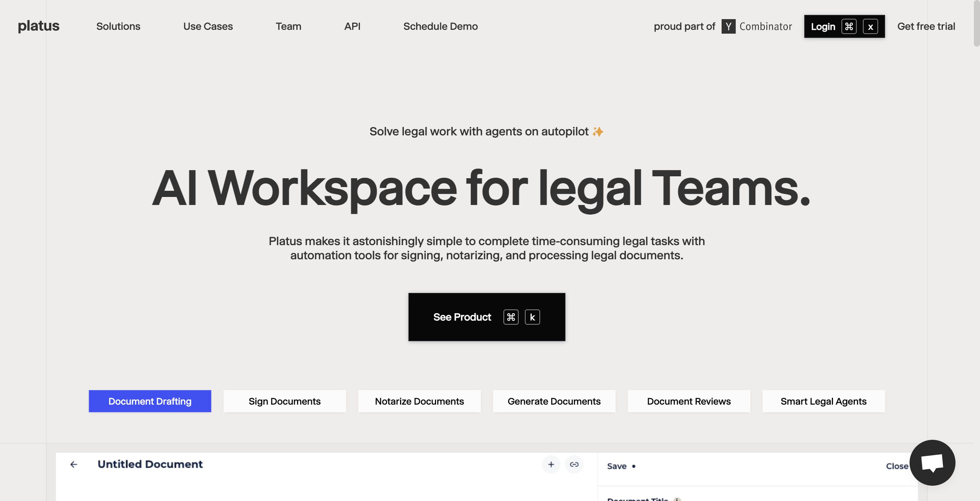The width and height of the screenshot is (980, 501).
Task: Switch to the Notarize Documents tab
Action: 420,401
